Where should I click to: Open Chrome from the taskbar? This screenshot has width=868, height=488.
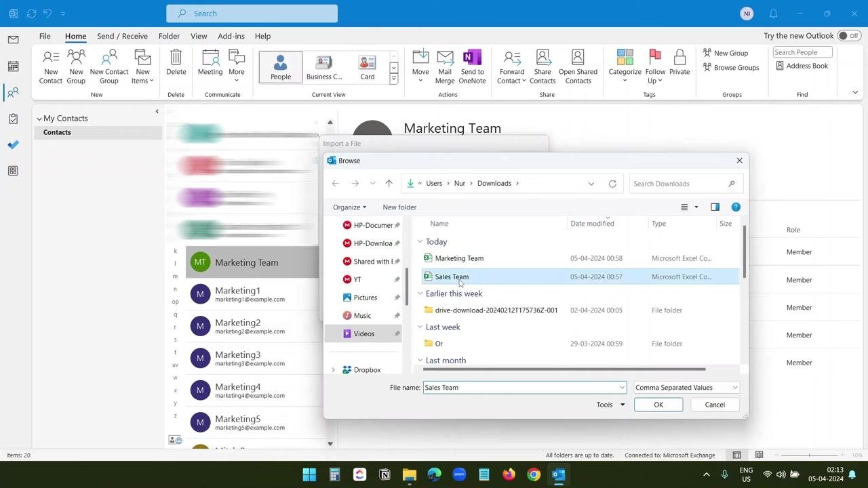pos(534,474)
